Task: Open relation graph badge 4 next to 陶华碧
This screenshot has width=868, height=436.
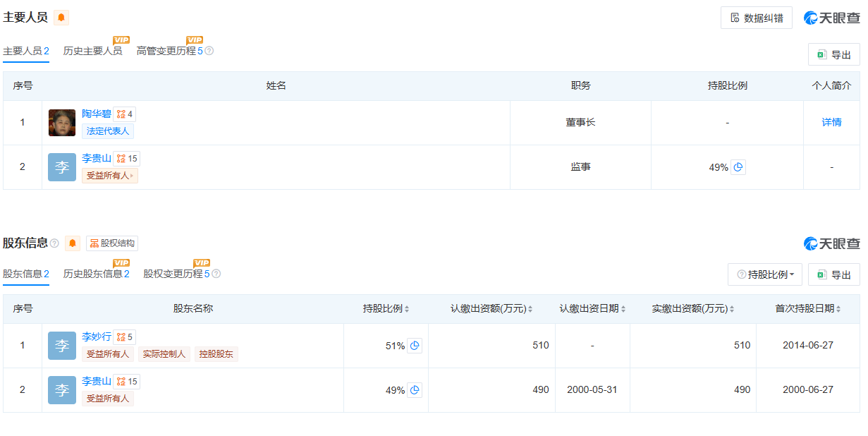Action: point(124,114)
